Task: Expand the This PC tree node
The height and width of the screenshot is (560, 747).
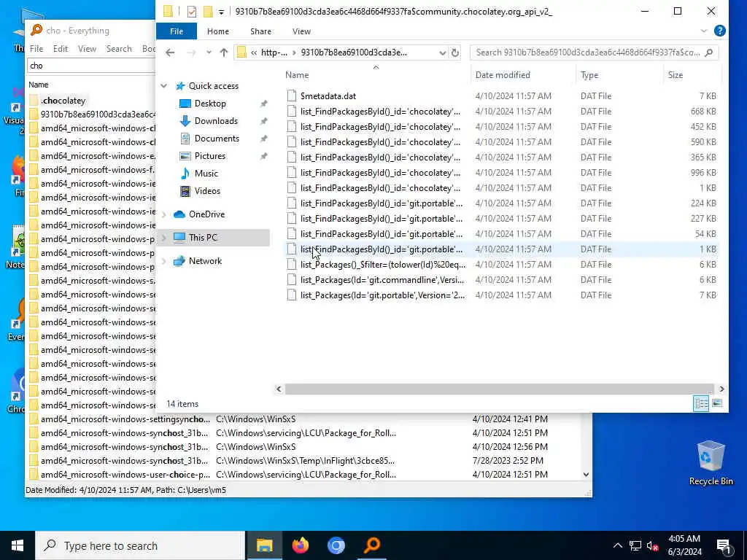Action: [x=164, y=238]
